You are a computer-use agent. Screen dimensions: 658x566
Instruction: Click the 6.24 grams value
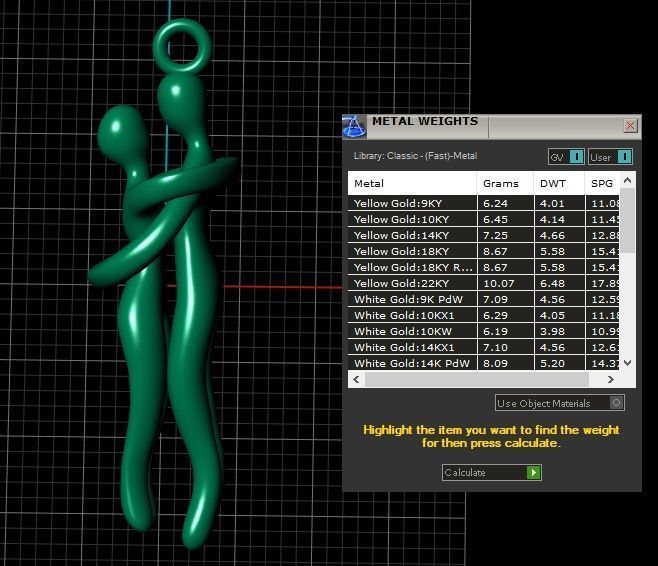pos(496,203)
